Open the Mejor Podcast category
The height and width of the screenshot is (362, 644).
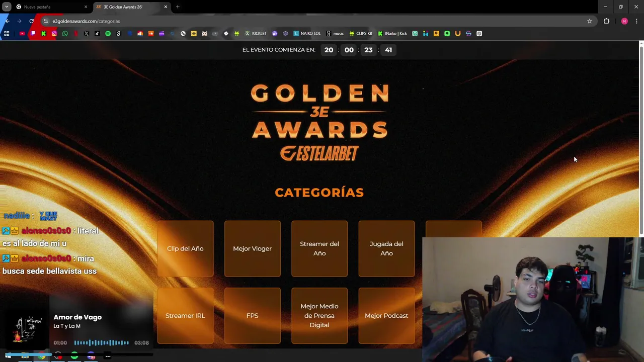point(386,316)
